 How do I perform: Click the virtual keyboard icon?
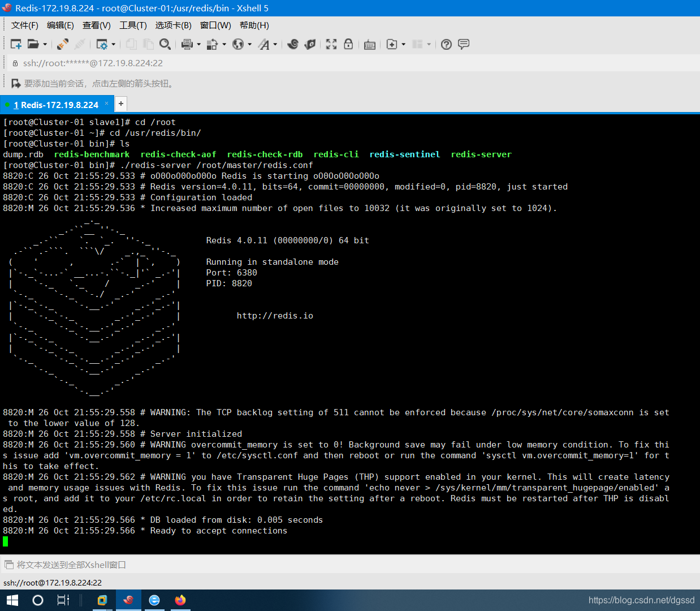point(370,45)
